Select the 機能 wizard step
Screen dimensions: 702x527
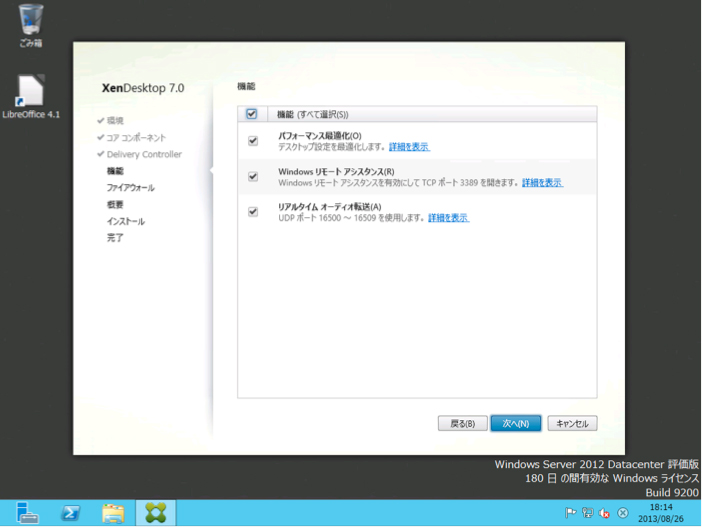(x=115, y=171)
